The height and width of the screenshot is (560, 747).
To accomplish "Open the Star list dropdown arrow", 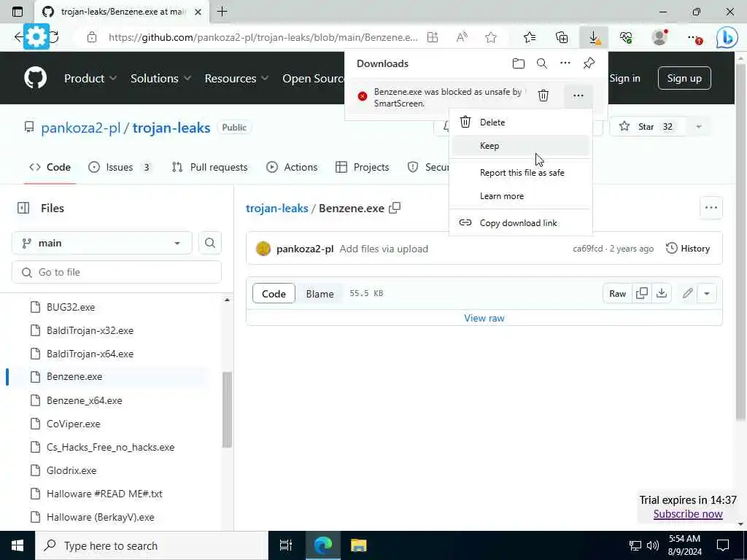I will (x=698, y=127).
